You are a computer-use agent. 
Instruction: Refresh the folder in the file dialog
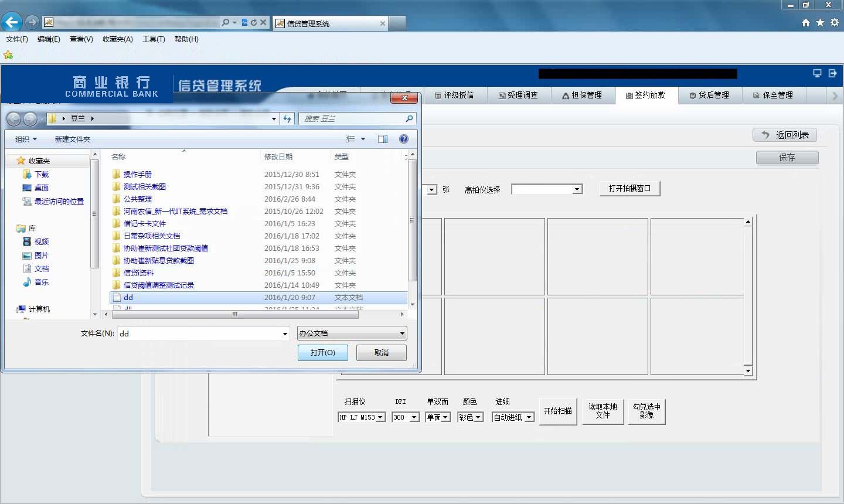pos(287,118)
